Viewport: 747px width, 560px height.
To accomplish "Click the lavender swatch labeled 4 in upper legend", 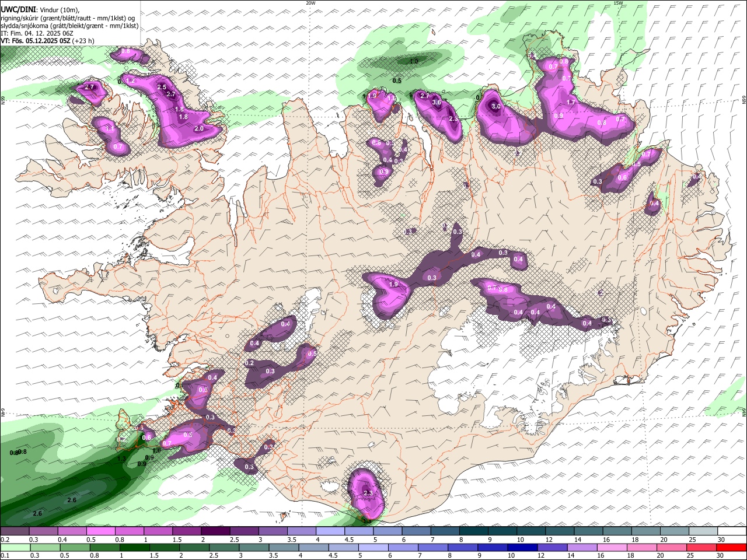I will (330, 531).
